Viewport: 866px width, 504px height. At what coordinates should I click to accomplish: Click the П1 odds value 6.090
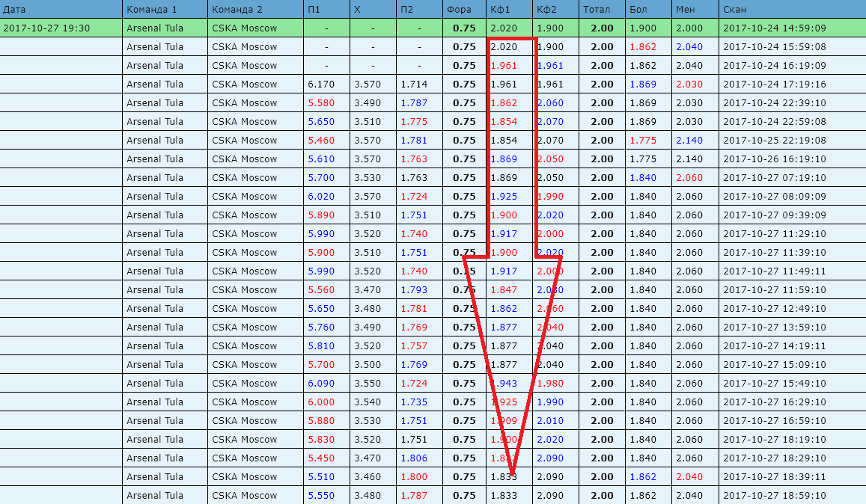pyautogui.click(x=320, y=384)
